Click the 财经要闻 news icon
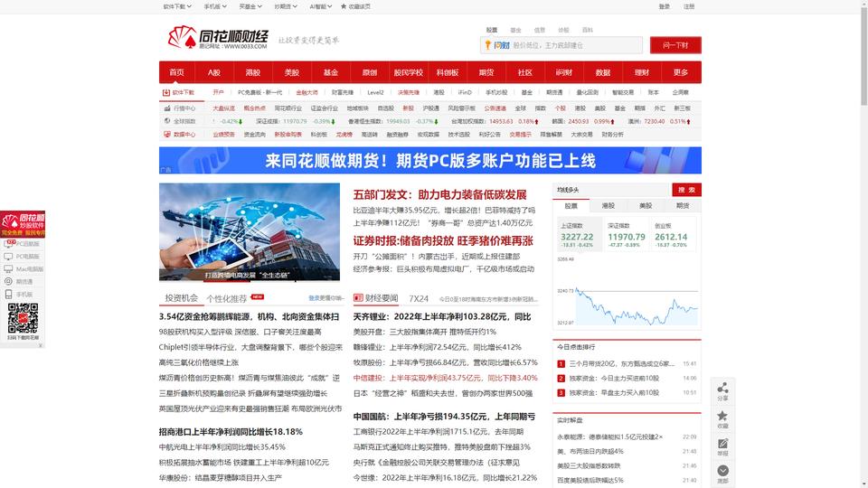The height and width of the screenshot is (488, 868). [358, 298]
